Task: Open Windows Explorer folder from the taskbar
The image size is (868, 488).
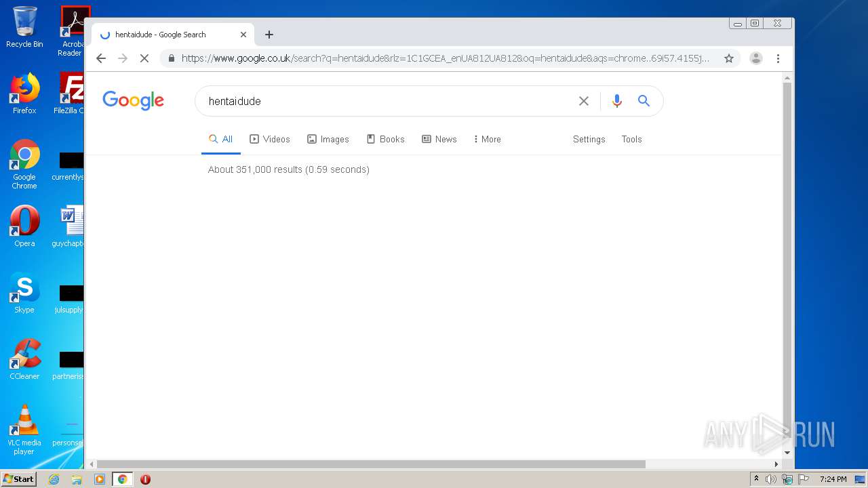Action: pyautogui.click(x=77, y=479)
